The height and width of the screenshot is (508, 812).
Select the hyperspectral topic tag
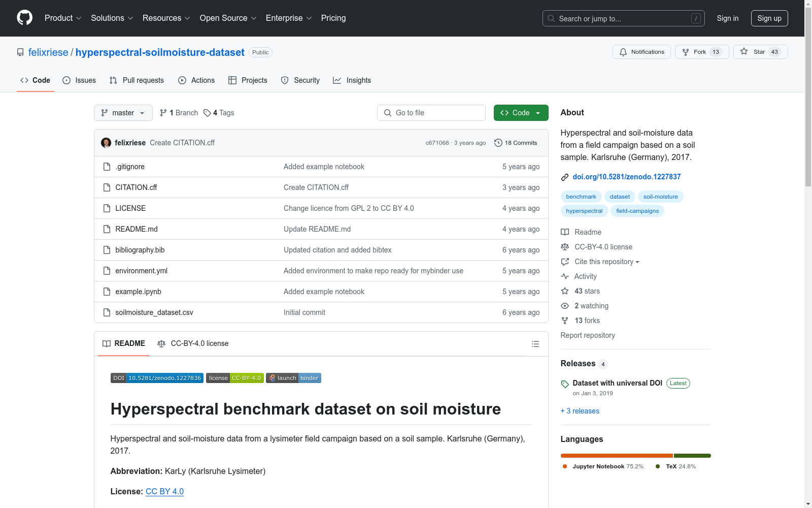click(584, 211)
